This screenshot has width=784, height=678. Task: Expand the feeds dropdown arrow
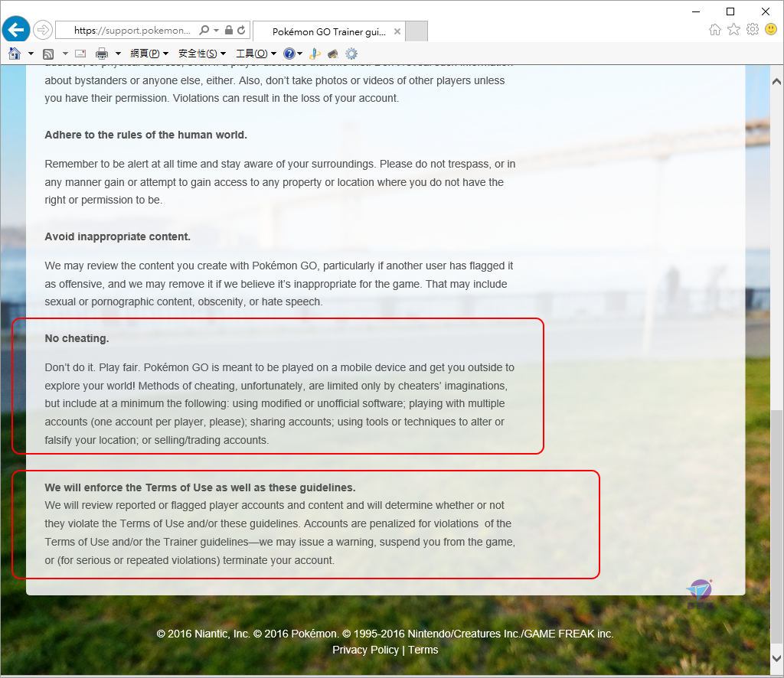coord(65,54)
